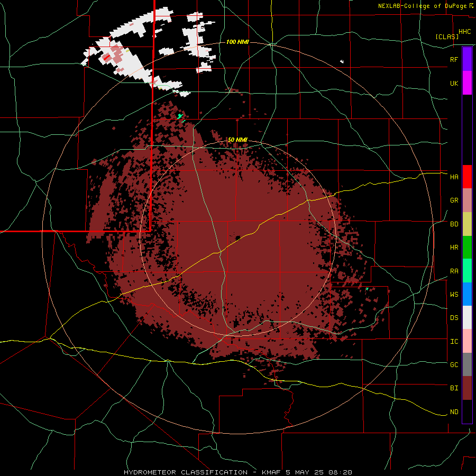This screenshot has width=476, height=476.
Task: Click the HA legend label
Action: point(454,177)
